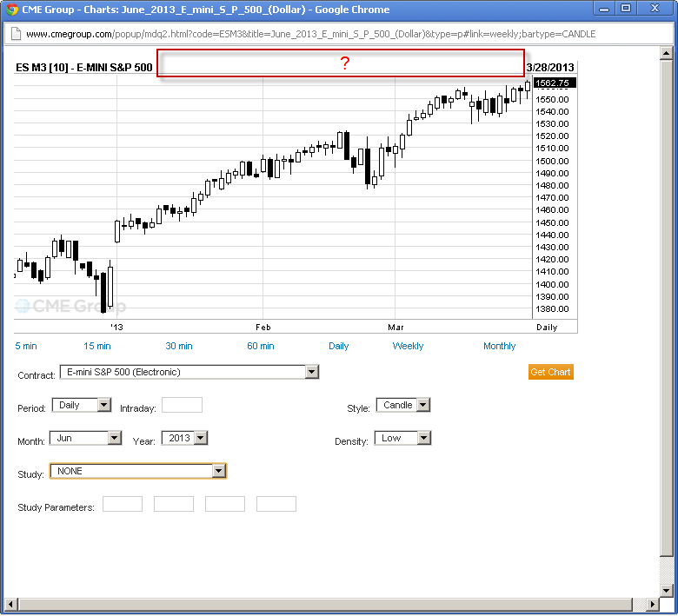Click the 1400.00 price axis label
678x616 pixels.
[x=552, y=284]
